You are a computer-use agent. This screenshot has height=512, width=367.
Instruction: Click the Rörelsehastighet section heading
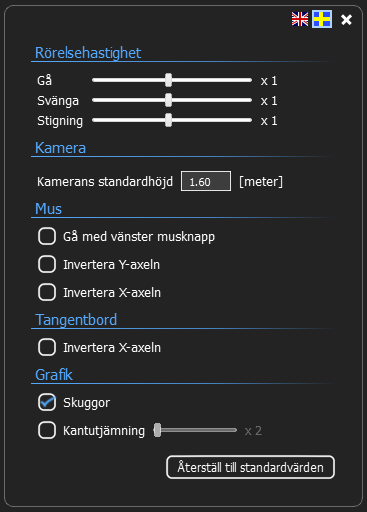click(x=88, y=53)
